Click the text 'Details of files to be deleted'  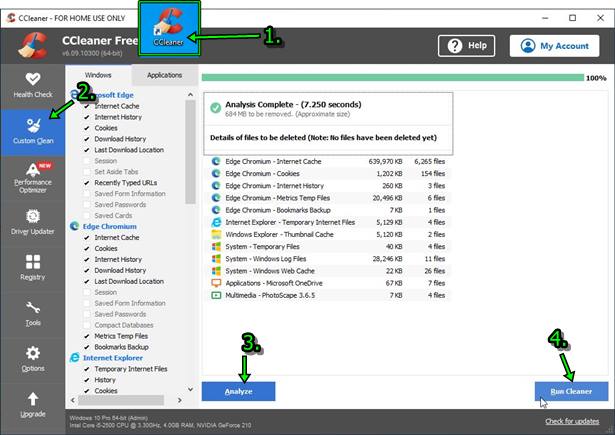point(258,138)
